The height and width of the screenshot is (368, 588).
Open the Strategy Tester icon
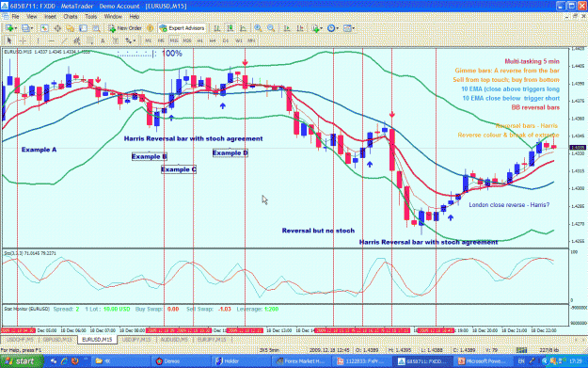point(96,28)
